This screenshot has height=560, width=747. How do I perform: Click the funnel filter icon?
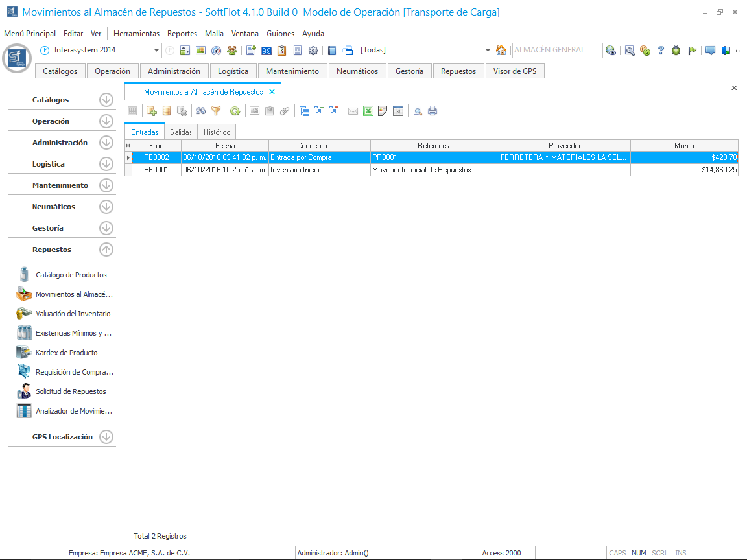(x=216, y=111)
